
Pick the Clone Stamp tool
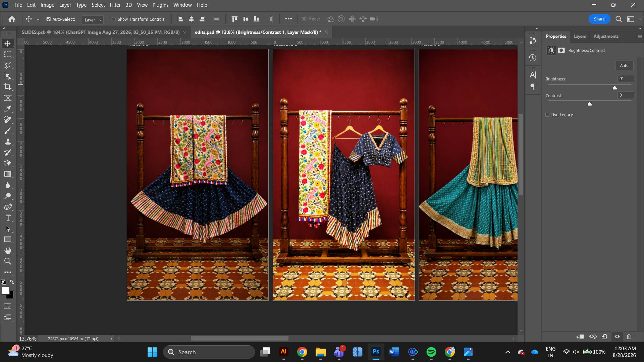click(8, 141)
